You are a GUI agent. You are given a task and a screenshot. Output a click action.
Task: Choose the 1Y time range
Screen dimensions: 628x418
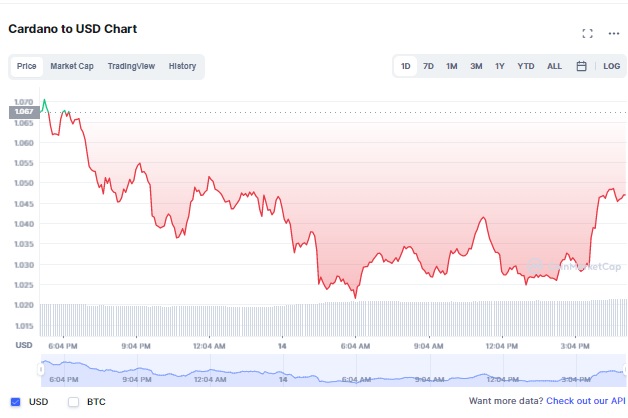coord(500,66)
